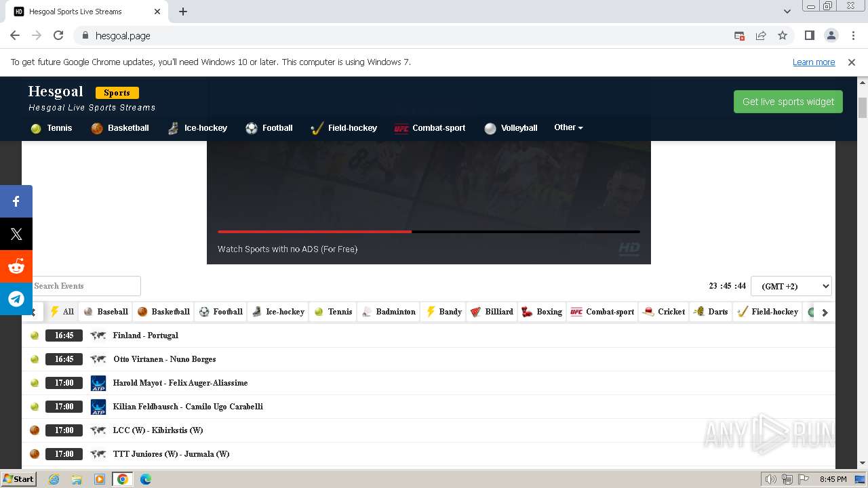
Task: Open Field-hockey in the top navigation
Action: [344, 128]
